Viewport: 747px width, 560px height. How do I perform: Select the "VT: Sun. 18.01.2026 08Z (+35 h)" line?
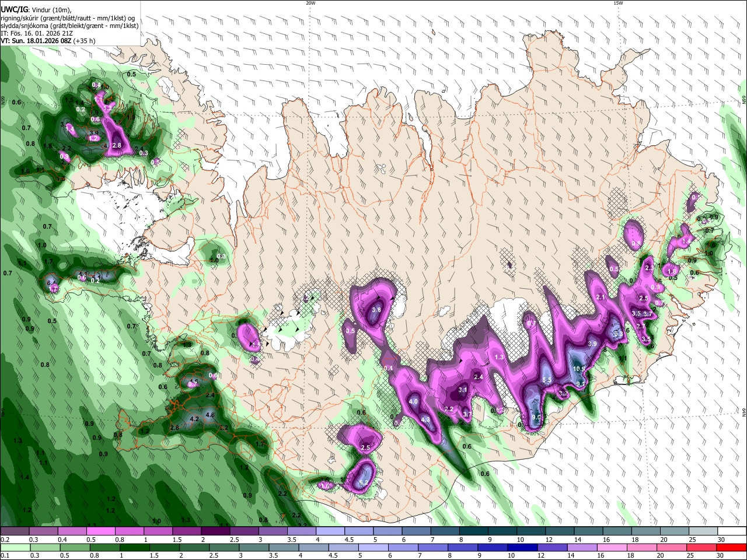pyautogui.click(x=48, y=41)
